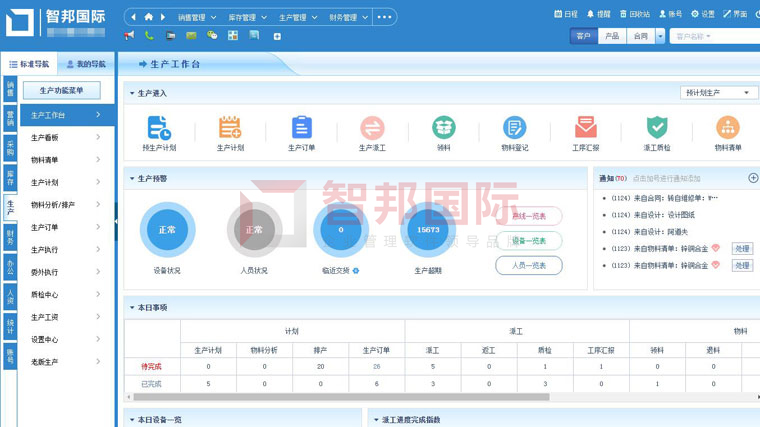Open 物料分析/排产 sidebar item

(x=67, y=205)
